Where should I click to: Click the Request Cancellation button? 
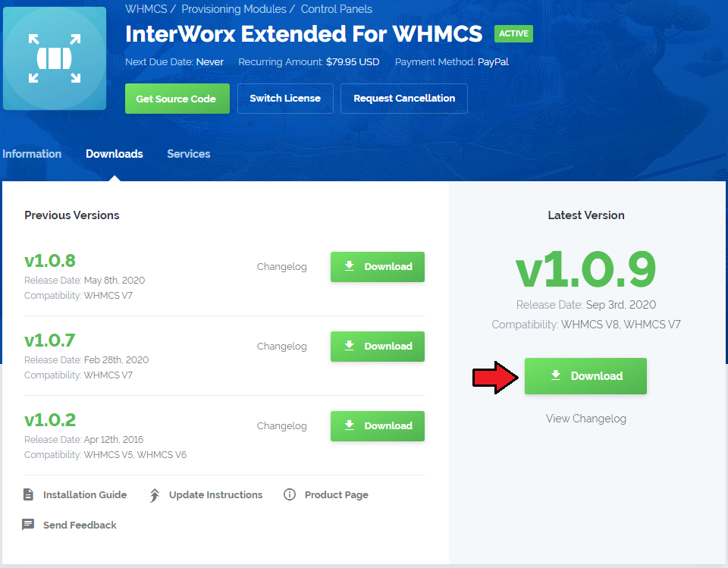[x=404, y=99]
